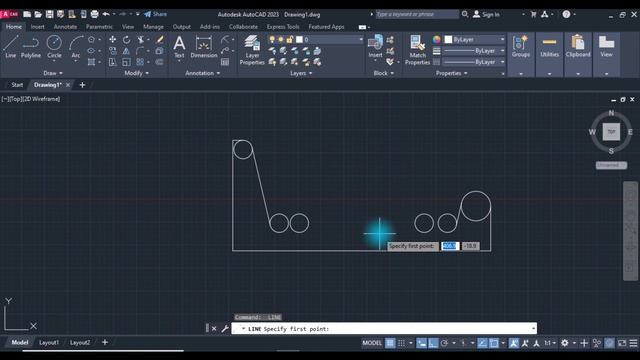
Task: Click the Save icon in quick access toolbar
Action: click(x=49, y=14)
